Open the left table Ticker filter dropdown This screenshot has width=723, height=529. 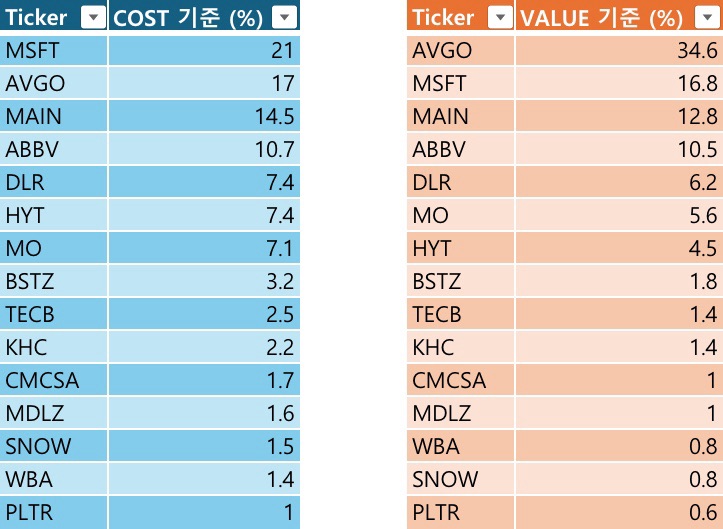(x=92, y=17)
